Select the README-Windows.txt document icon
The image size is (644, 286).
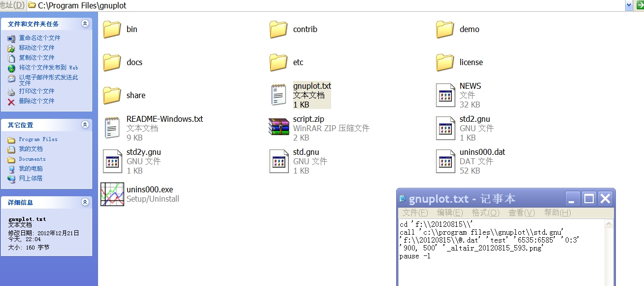pos(112,128)
